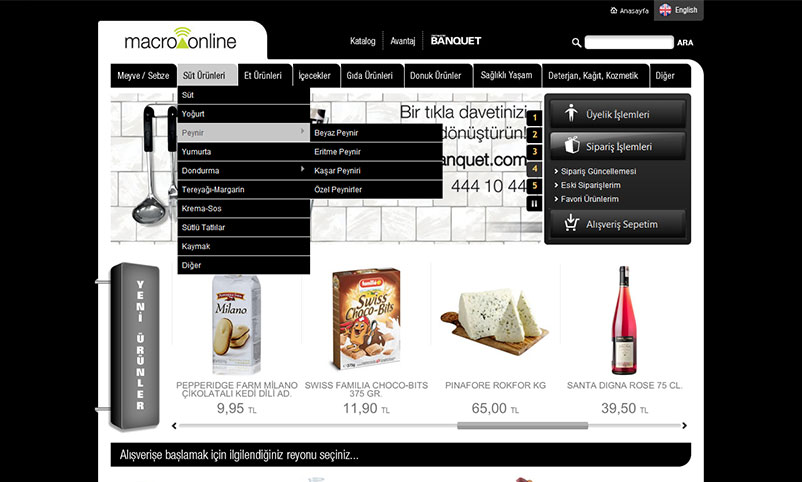Screen dimensions: 802x482
Task: Click the Sipariş İşlemleri button
Action: click(617, 146)
